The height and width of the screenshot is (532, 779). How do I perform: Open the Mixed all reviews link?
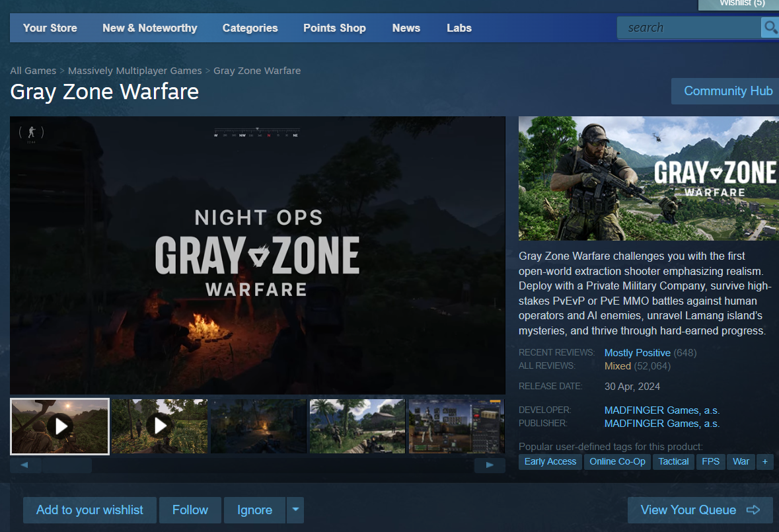pyautogui.click(x=618, y=366)
